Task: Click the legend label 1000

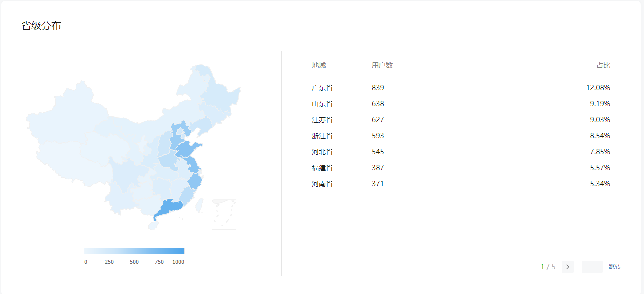Action: tap(178, 262)
